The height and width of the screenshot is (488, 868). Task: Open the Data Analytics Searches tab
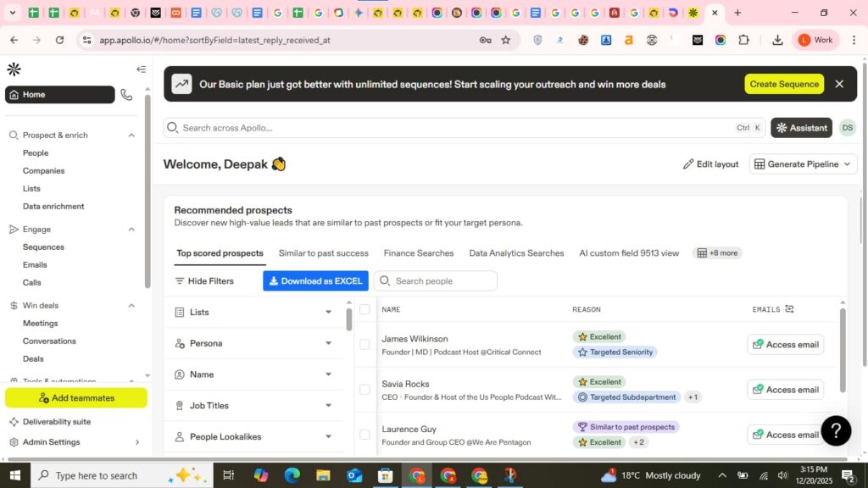click(x=516, y=252)
